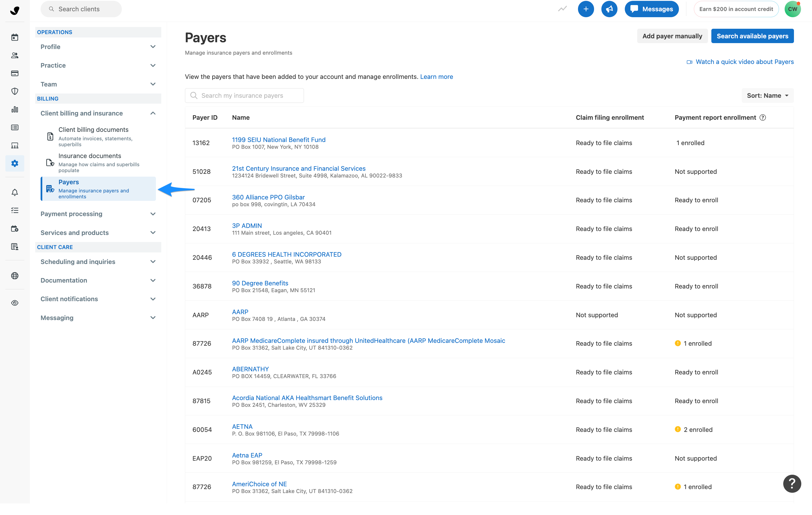Click the Client billing documents invoice icon
The image size is (812, 515).
(x=50, y=137)
